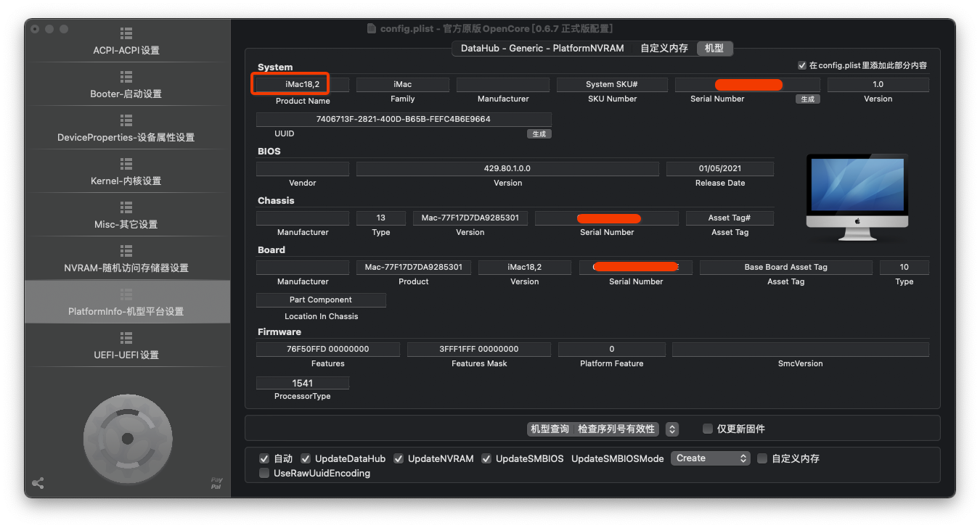The width and height of the screenshot is (980, 528).
Task: Open Misc-其它设置 section
Action: 126,215
